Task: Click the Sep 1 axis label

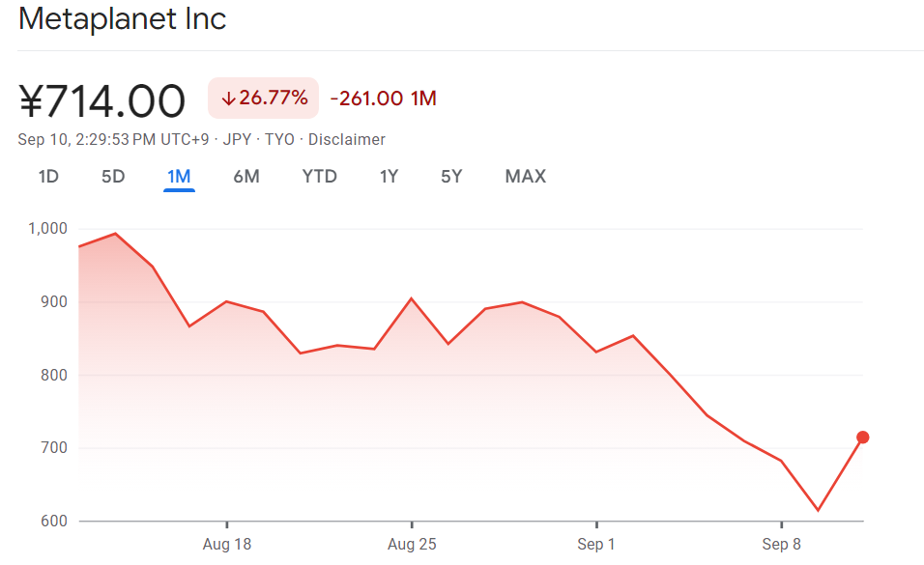Action: pyautogui.click(x=593, y=544)
